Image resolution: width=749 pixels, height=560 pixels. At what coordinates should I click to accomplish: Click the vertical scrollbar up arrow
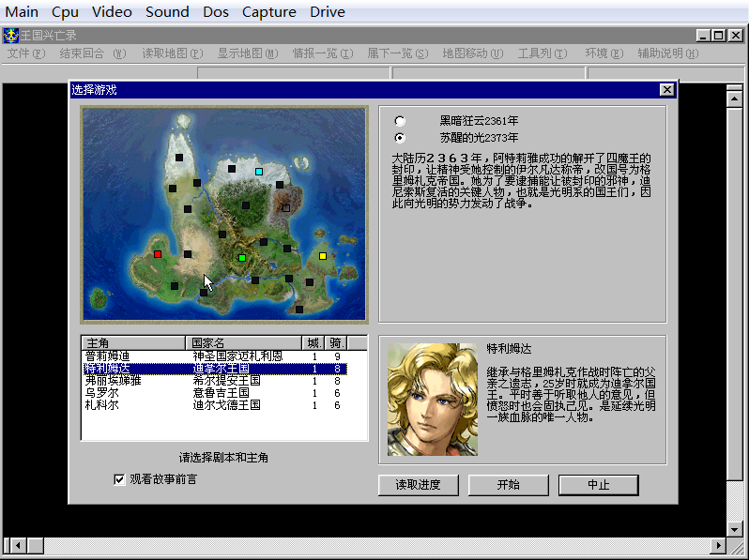tap(734, 98)
